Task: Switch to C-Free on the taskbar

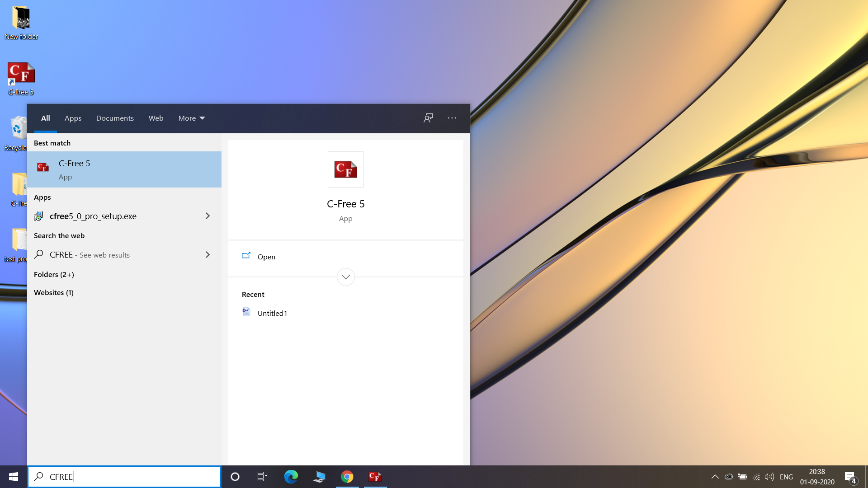Action: pyautogui.click(x=375, y=477)
